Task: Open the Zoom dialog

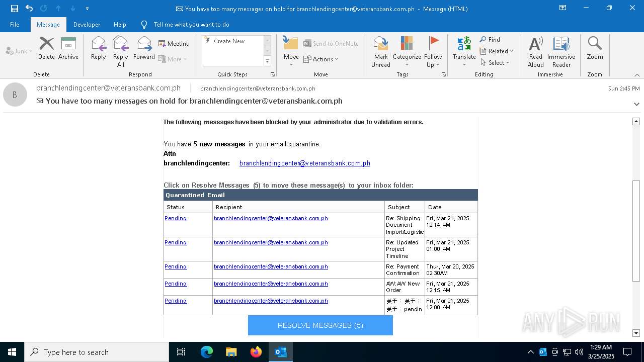Action: tap(595, 48)
